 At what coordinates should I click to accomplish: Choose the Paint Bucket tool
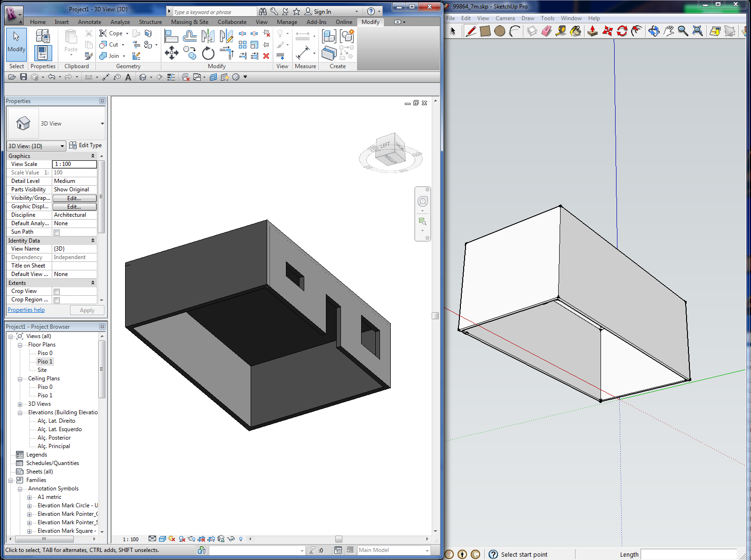pyautogui.click(x=576, y=31)
